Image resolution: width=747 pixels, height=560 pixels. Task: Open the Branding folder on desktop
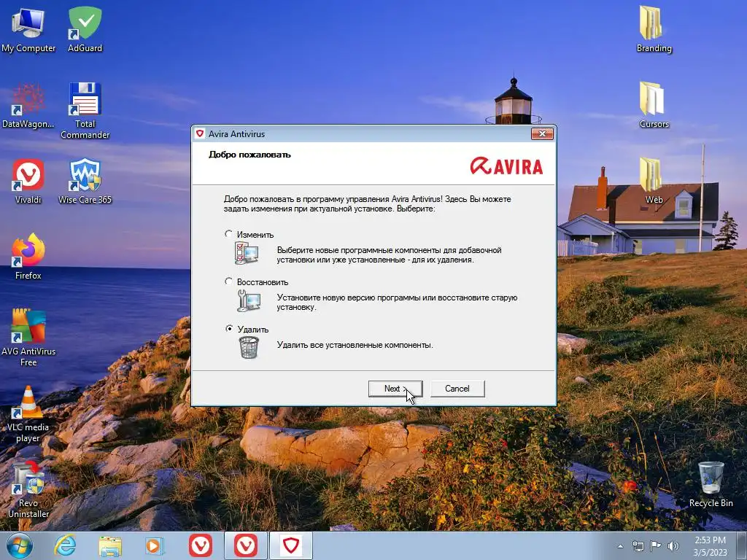pyautogui.click(x=654, y=29)
